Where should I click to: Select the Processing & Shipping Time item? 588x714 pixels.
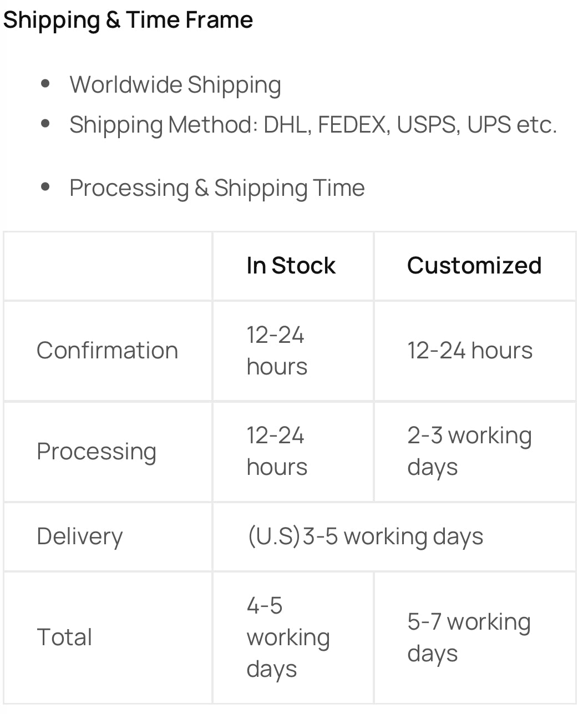(x=217, y=188)
